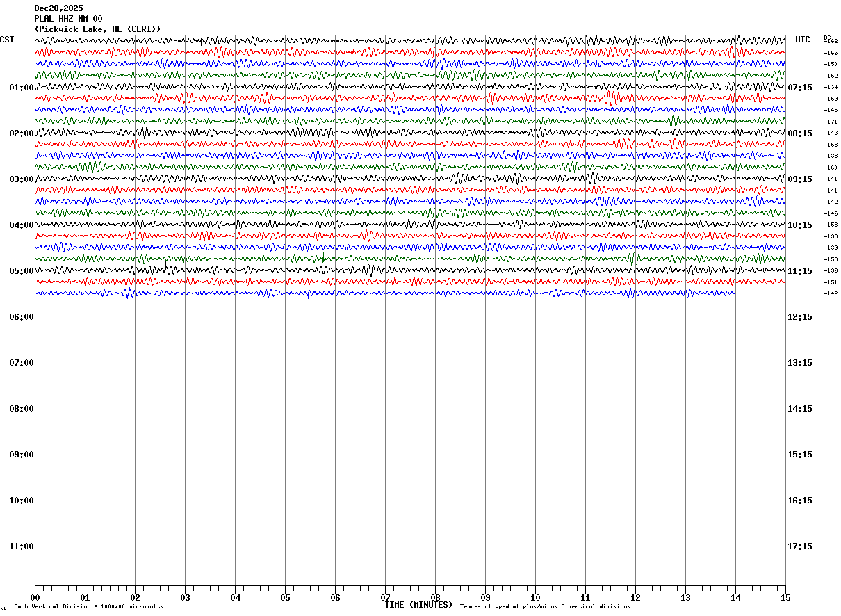Click the 08:15 UTC time label
The height and width of the screenshot is (616, 841).
(800, 133)
